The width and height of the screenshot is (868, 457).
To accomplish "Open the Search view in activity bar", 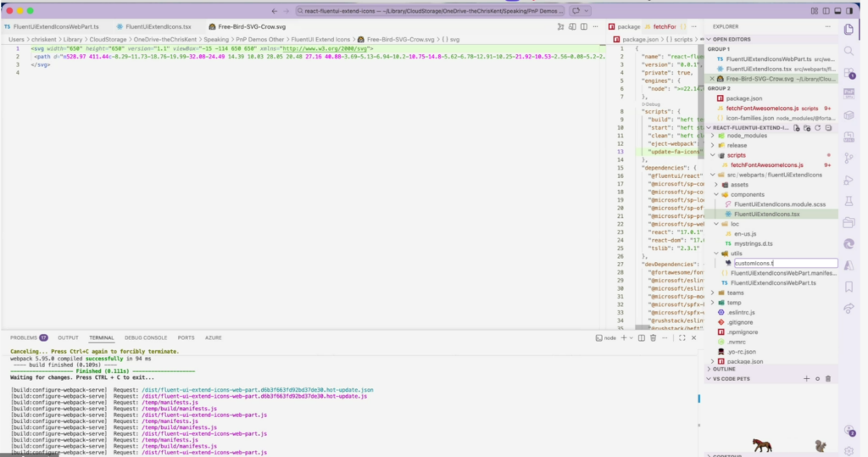I will [x=849, y=52].
